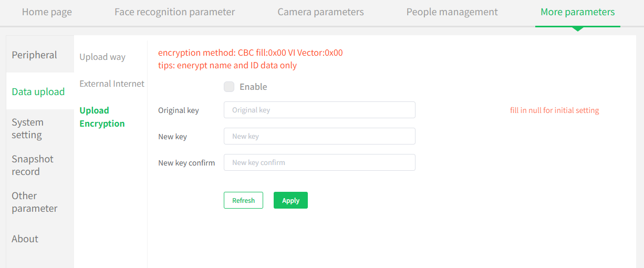
Task: Open People management tab
Action: (452, 12)
